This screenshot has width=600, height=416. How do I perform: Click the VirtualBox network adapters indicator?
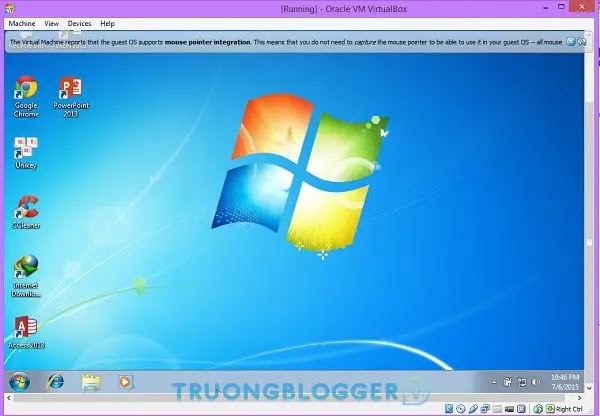point(485,409)
